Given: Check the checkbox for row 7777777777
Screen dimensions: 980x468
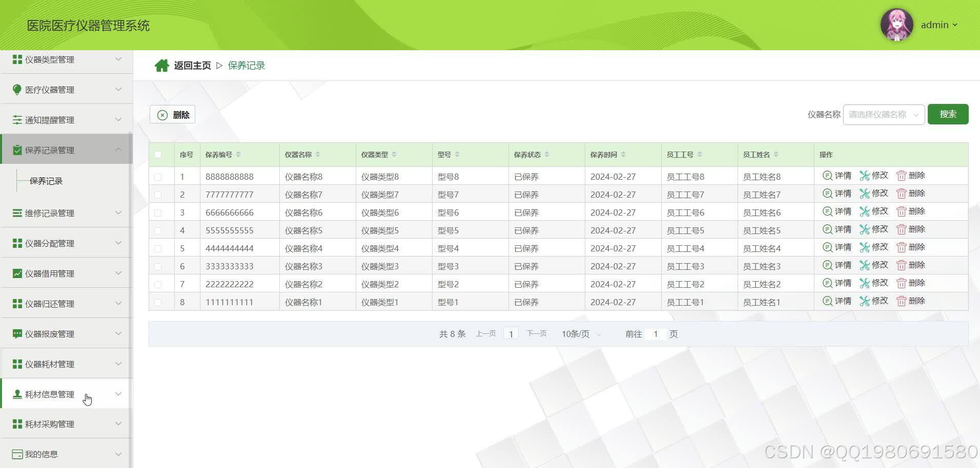Looking at the screenshot, I should (x=158, y=195).
